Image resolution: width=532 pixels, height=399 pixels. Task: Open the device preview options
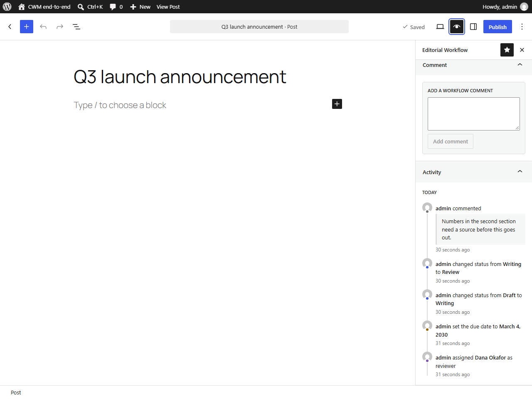tap(440, 27)
